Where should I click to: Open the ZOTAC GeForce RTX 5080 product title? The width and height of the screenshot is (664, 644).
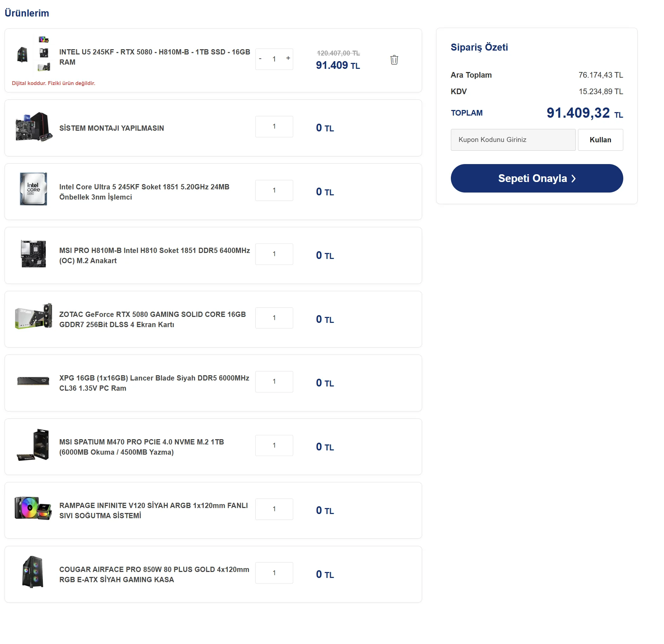(x=152, y=319)
